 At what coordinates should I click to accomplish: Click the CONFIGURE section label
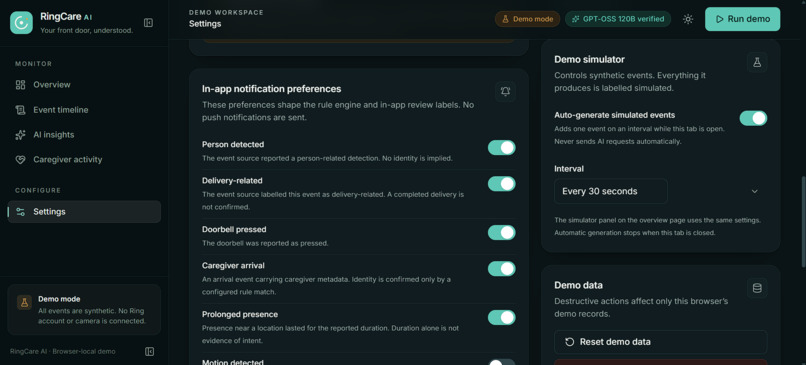point(38,190)
